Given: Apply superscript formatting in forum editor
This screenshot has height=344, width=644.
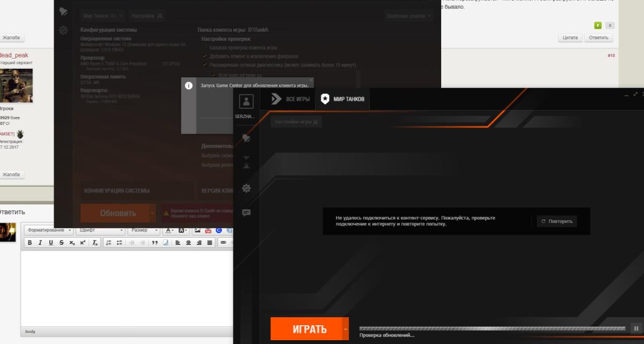Looking at the screenshot, I should click(83, 243).
